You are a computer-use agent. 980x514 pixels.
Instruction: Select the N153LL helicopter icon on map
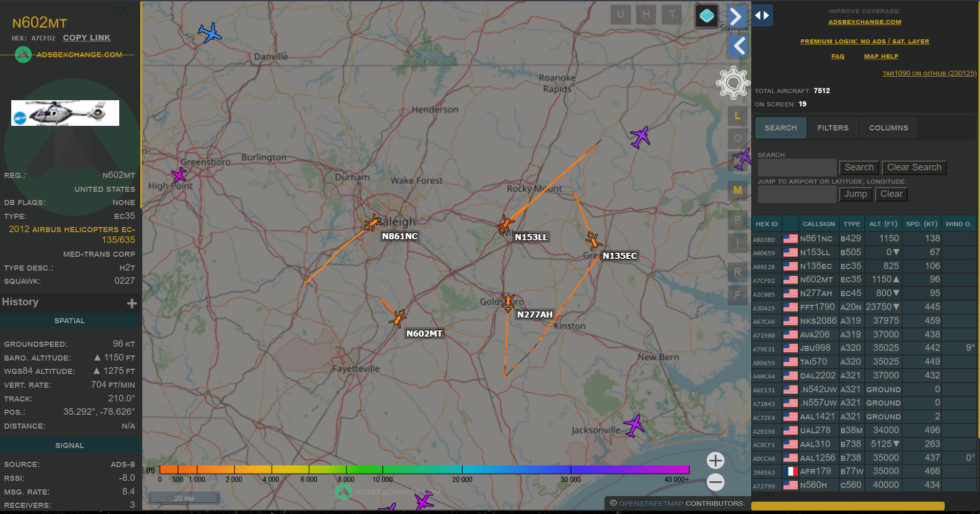pyautogui.click(x=506, y=224)
